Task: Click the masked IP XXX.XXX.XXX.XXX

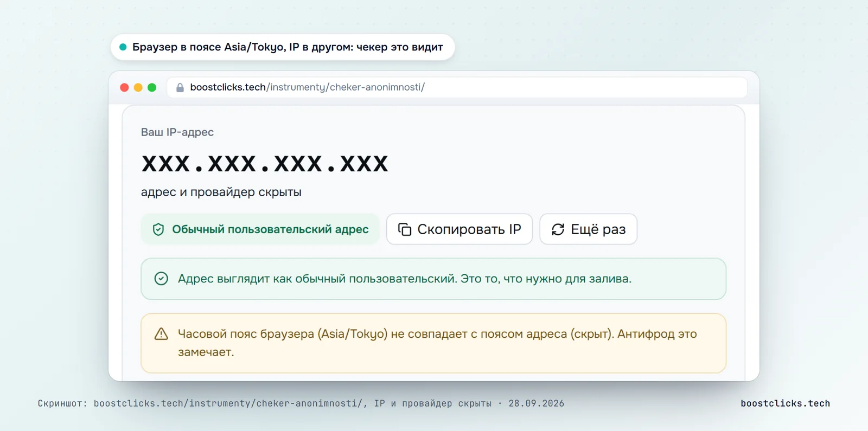Action: point(265,164)
